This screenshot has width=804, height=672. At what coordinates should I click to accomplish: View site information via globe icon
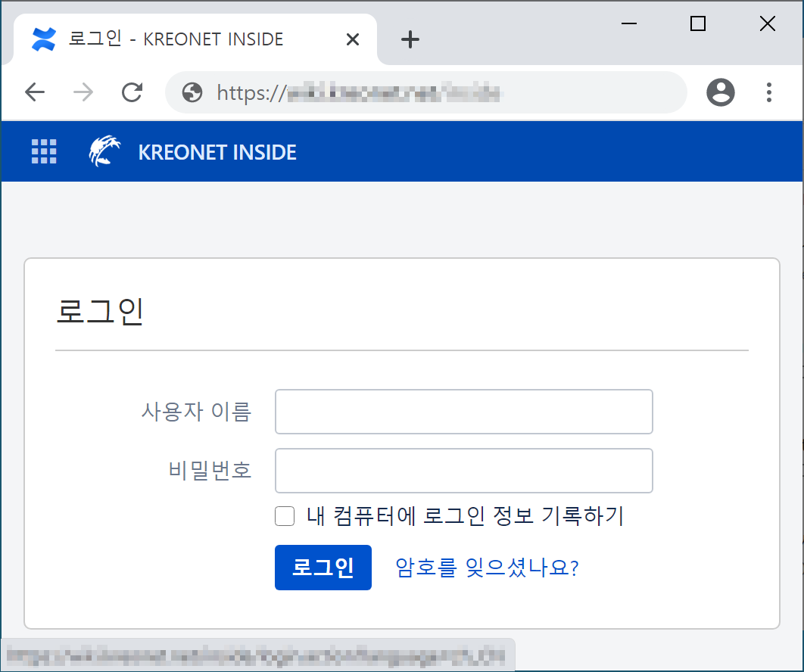coord(192,92)
